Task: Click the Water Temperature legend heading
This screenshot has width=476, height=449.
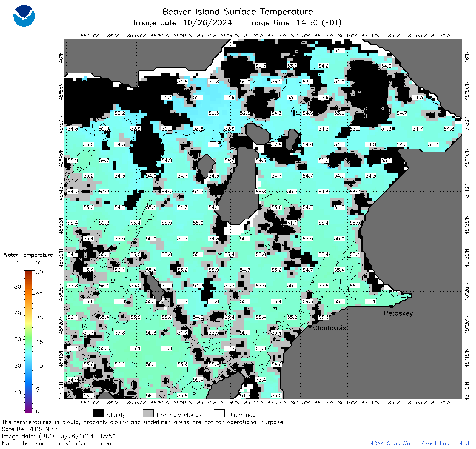Action: [28, 255]
